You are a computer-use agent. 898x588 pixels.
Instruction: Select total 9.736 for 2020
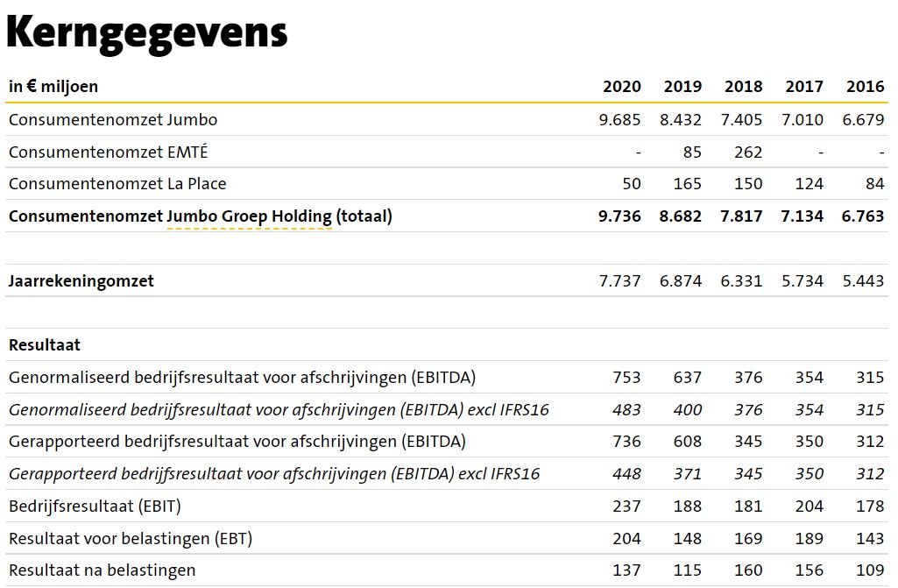tap(619, 216)
